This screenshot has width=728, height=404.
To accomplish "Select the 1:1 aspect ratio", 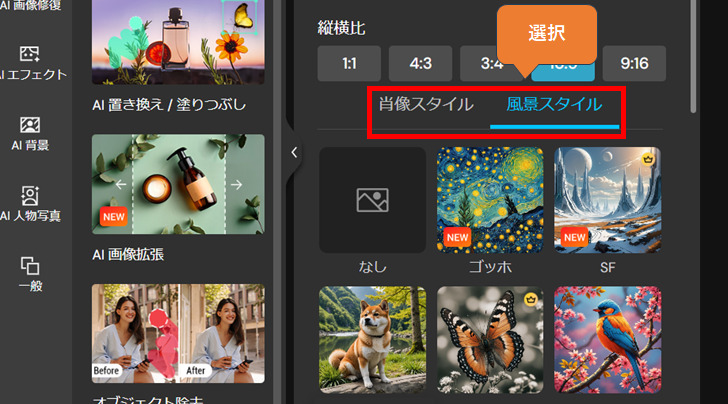I will click(348, 64).
